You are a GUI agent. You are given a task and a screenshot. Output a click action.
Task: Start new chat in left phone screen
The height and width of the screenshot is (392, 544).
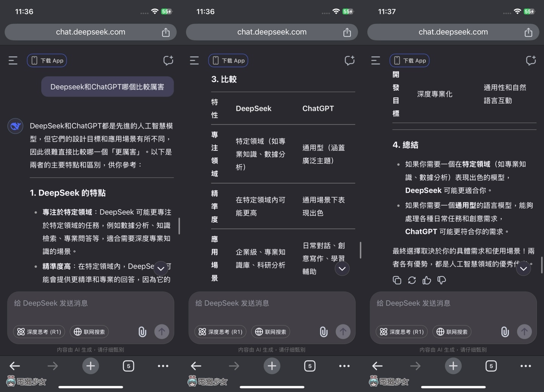(x=168, y=60)
